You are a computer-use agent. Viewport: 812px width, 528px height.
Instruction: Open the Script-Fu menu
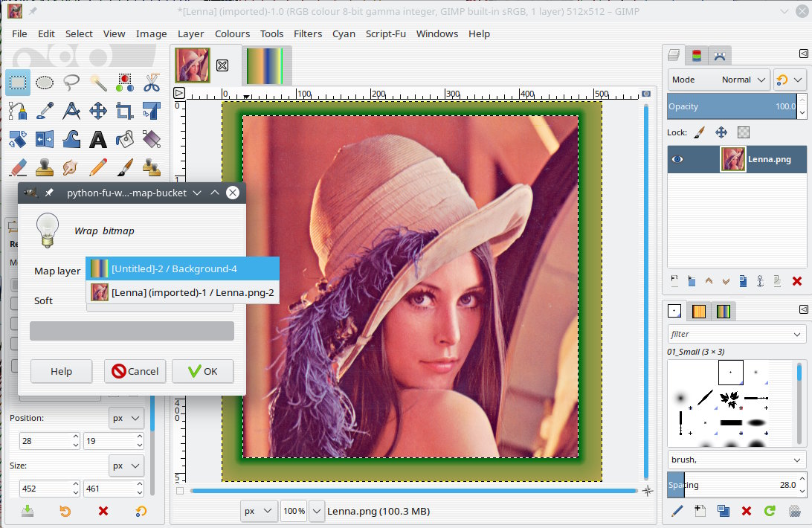[386, 33]
